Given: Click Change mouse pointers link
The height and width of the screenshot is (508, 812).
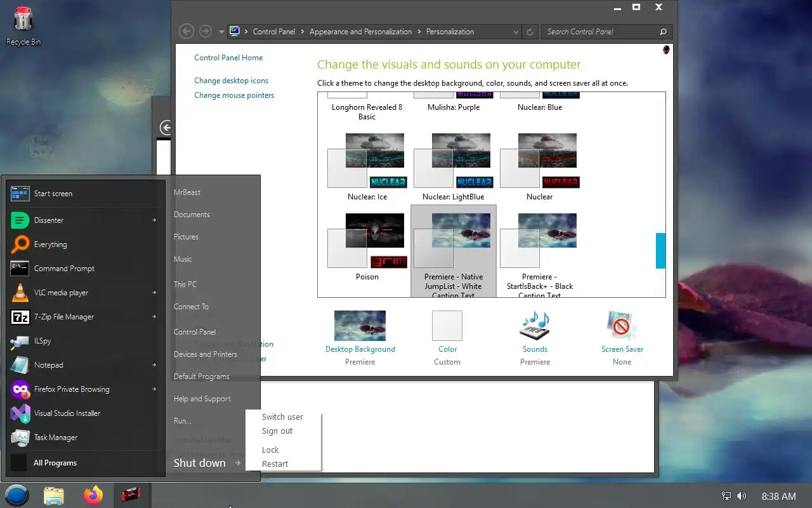Looking at the screenshot, I should [234, 95].
